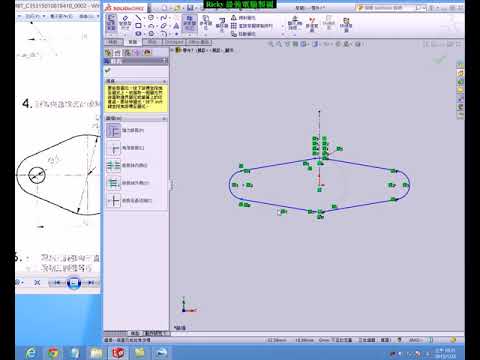
Task: Open the FeatureManager design tree tab
Action: pyautogui.click(x=108, y=52)
